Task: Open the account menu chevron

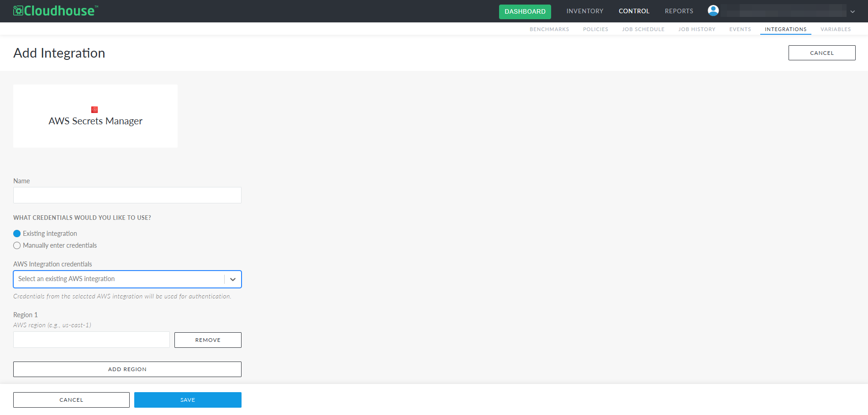Action: (x=852, y=12)
